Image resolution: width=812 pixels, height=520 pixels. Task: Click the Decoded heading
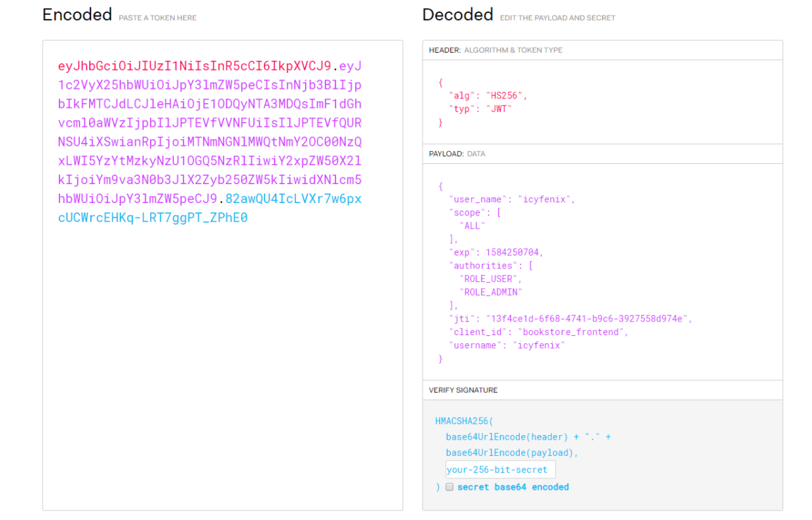pyautogui.click(x=458, y=15)
